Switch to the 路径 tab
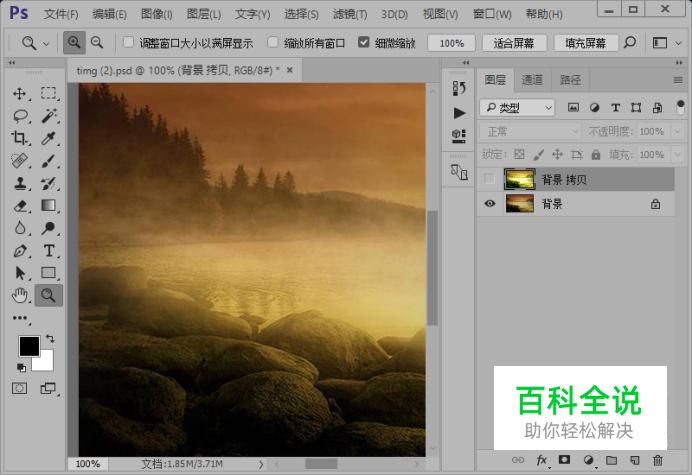692x475 pixels. pos(570,80)
